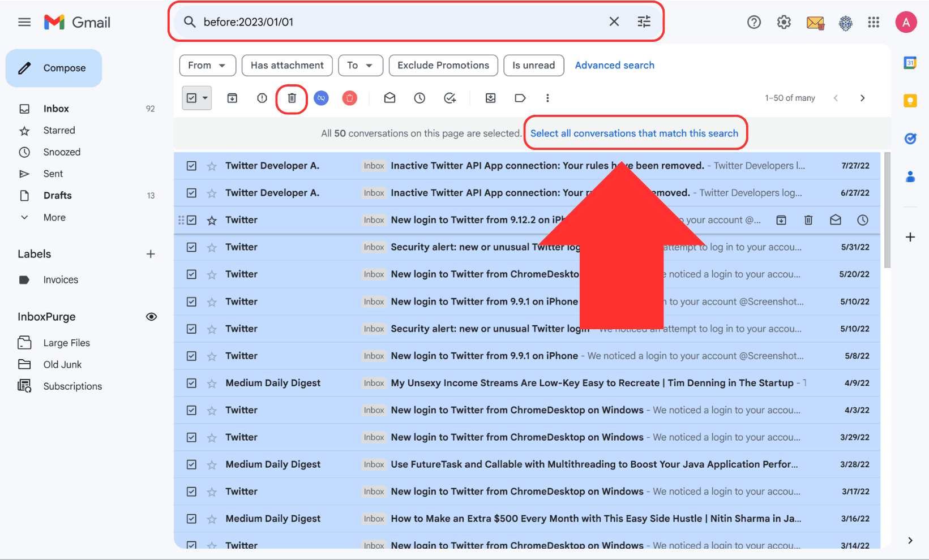Snooze the selected conversations
929x560 pixels.
pyautogui.click(x=419, y=98)
